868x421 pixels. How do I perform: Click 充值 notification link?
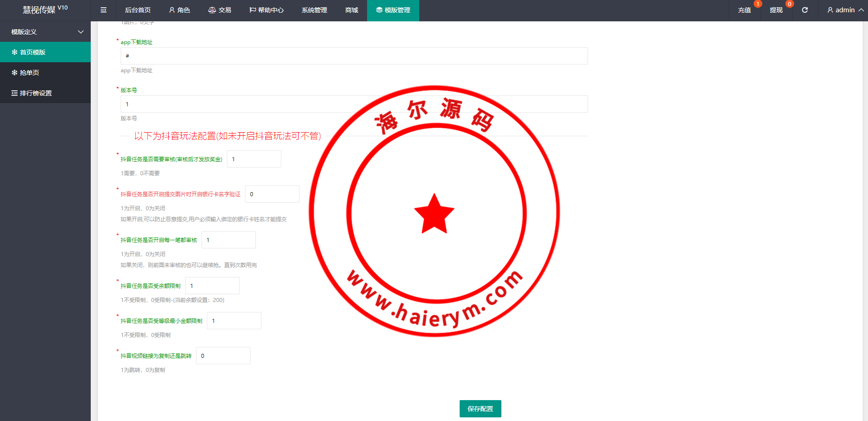pyautogui.click(x=744, y=10)
